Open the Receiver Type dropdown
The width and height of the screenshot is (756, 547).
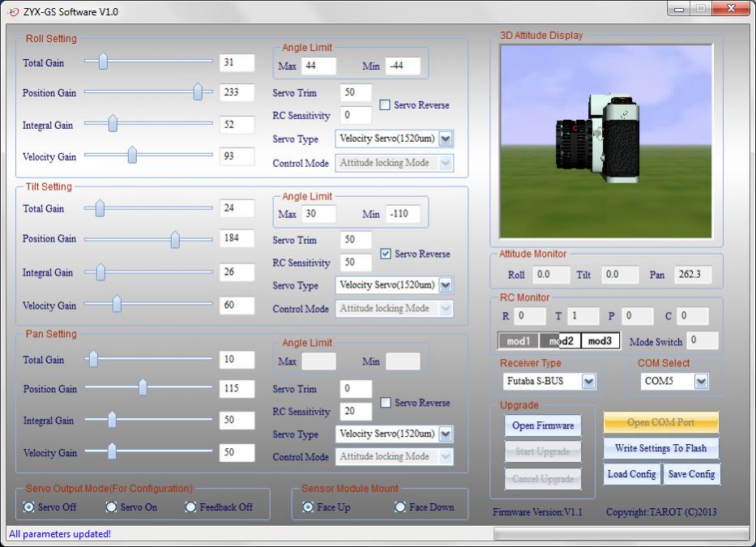(588, 381)
